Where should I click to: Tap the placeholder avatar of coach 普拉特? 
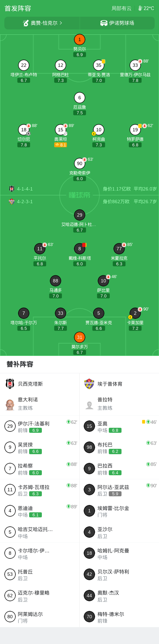click(89, 405)
